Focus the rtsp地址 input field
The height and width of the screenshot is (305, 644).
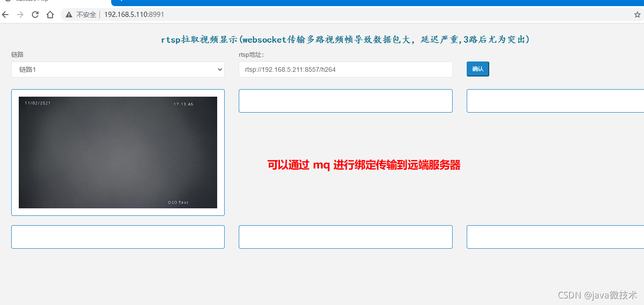point(346,69)
